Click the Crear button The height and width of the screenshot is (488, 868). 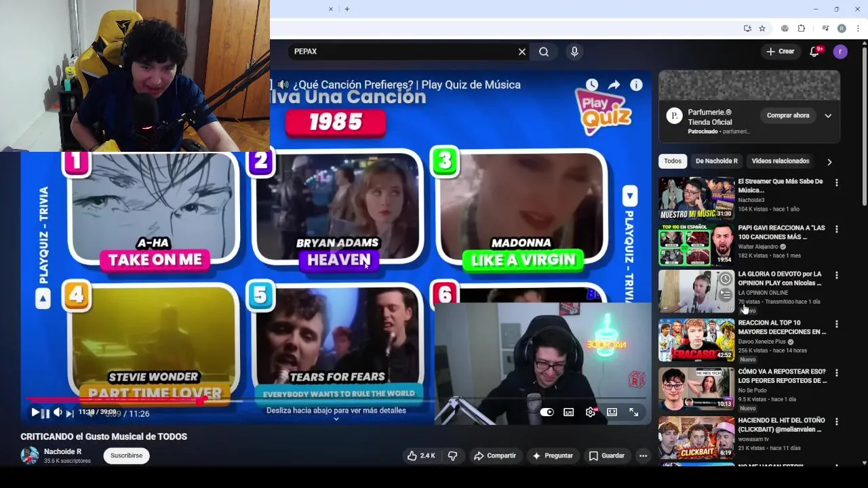(x=780, y=52)
